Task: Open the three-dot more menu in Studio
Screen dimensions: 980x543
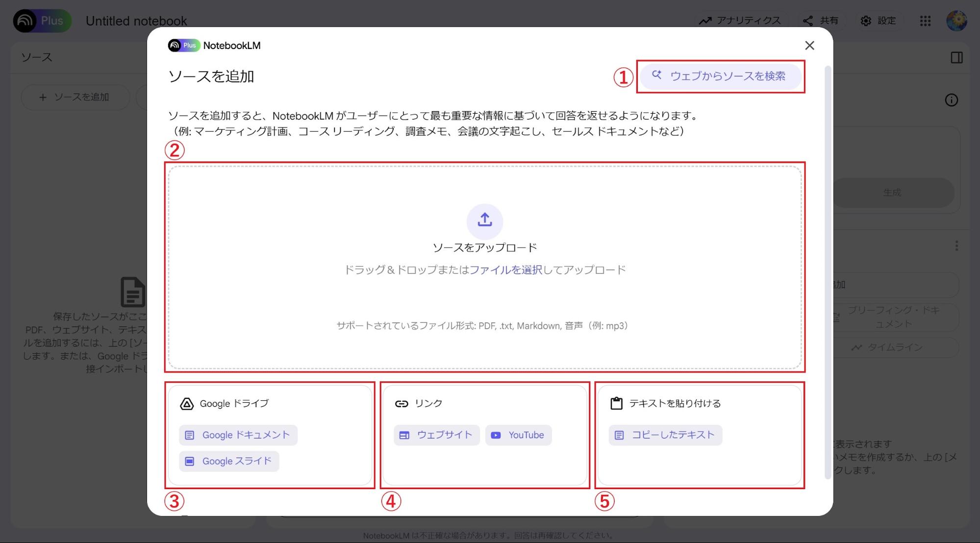Action: coord(956,246)
